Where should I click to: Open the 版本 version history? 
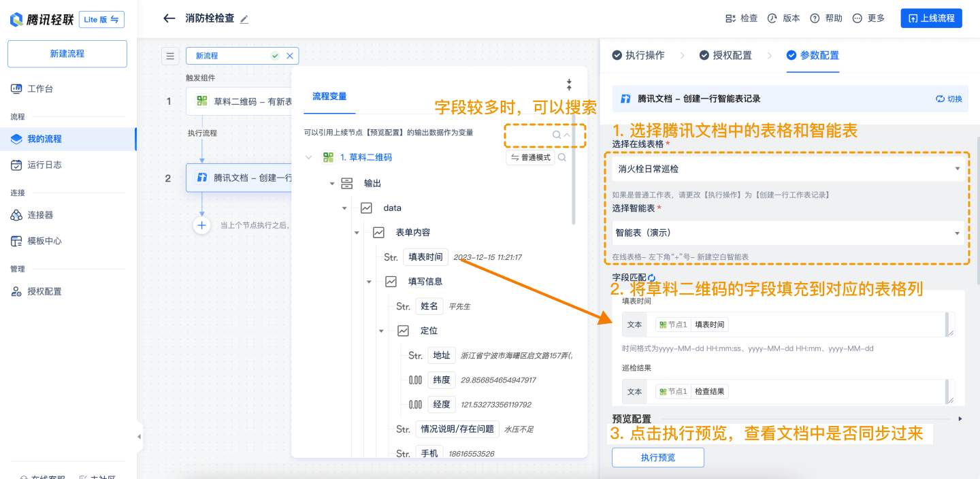(x=784, y=18)
